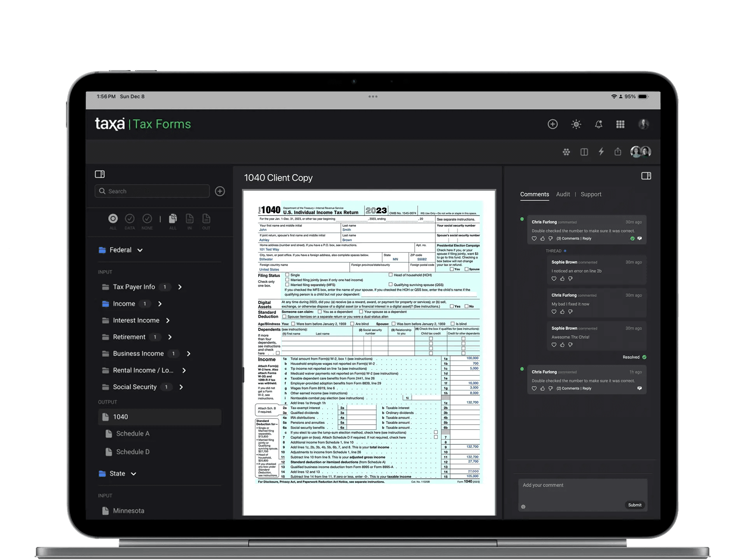Click speech bubble icon on first 30m ago comment
The height and width of the screenshot is (560, 747).
click(640, 238)
